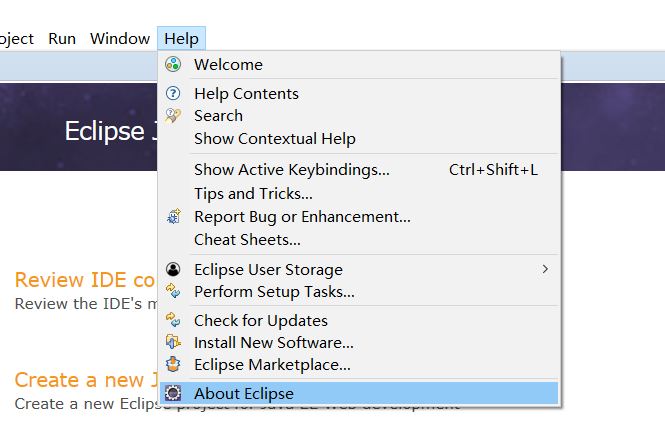Click the Help Contents question mark icon
This screenshot has width=665, height=440.
[x=173, y=93]
